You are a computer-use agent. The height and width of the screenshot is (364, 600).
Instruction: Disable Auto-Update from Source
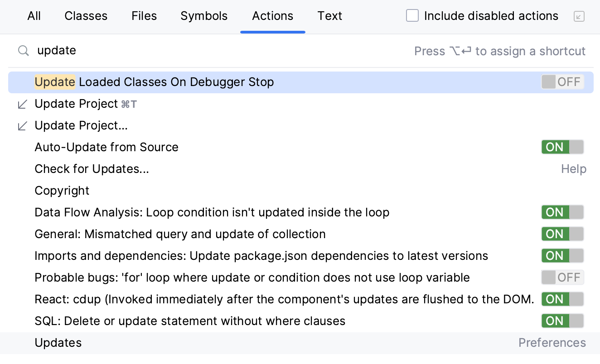562,147
